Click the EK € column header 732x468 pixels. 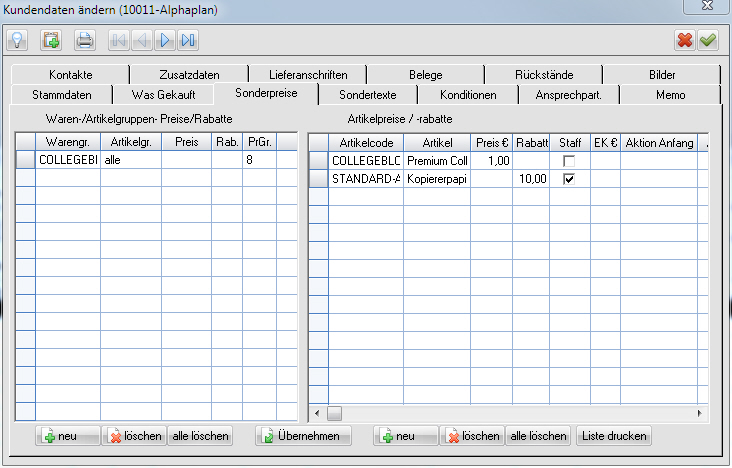click(x=605, y=143)
